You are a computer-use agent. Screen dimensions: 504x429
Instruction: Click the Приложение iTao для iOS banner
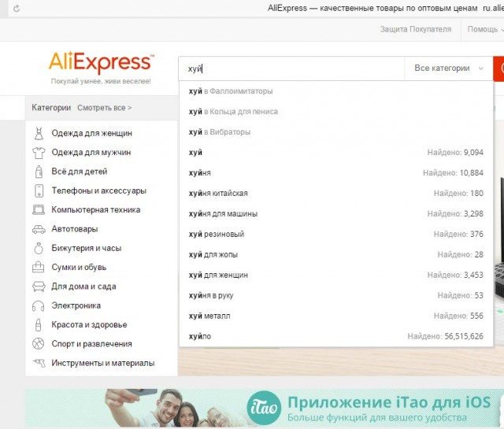[264, 408]
